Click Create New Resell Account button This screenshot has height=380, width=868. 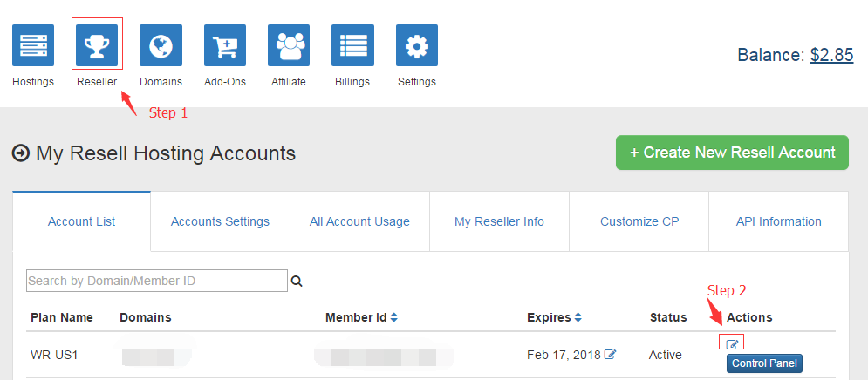(732, 153)
